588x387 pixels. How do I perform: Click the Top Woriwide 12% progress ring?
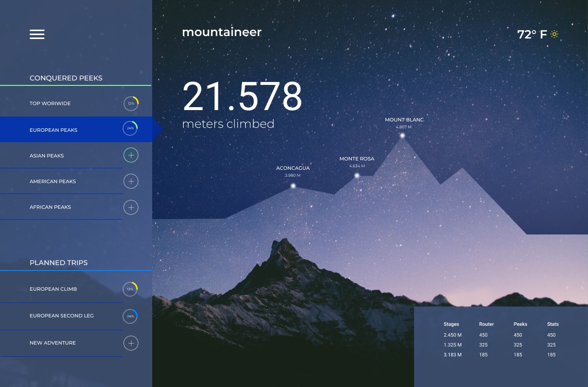tap(131, 103)
